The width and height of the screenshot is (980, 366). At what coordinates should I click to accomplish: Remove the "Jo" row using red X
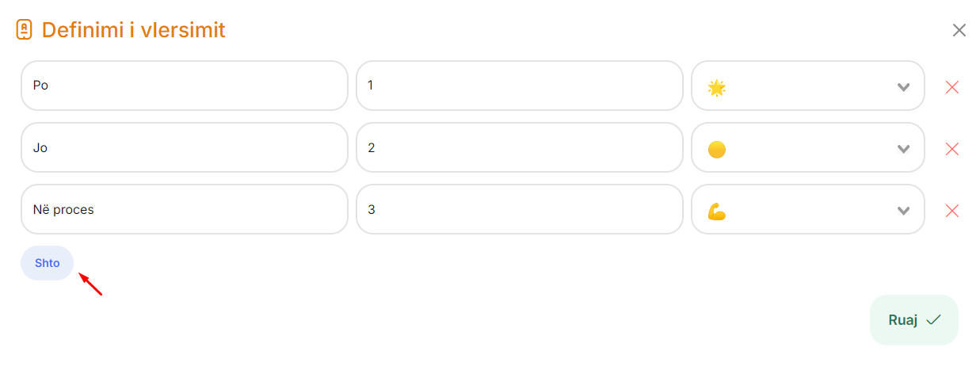[x=952, y=149]
